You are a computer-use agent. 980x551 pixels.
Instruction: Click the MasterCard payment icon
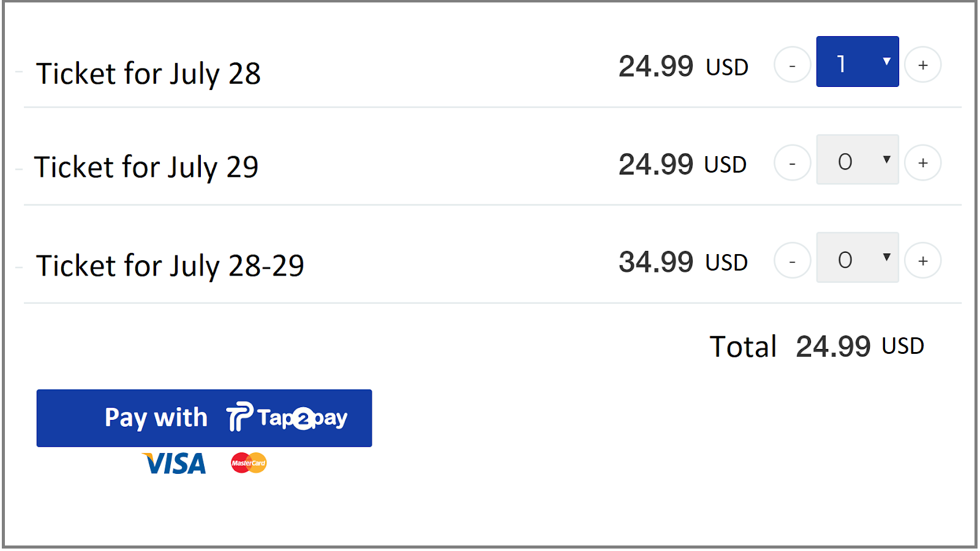pyautogui.click(x=247, y=463)
